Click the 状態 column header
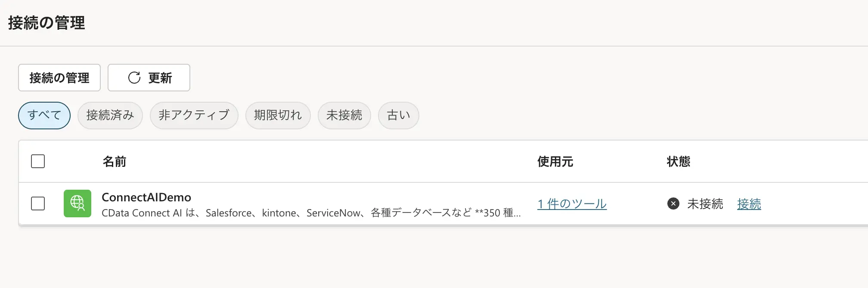This screenshot has width=868, height=288. (678, 161)
